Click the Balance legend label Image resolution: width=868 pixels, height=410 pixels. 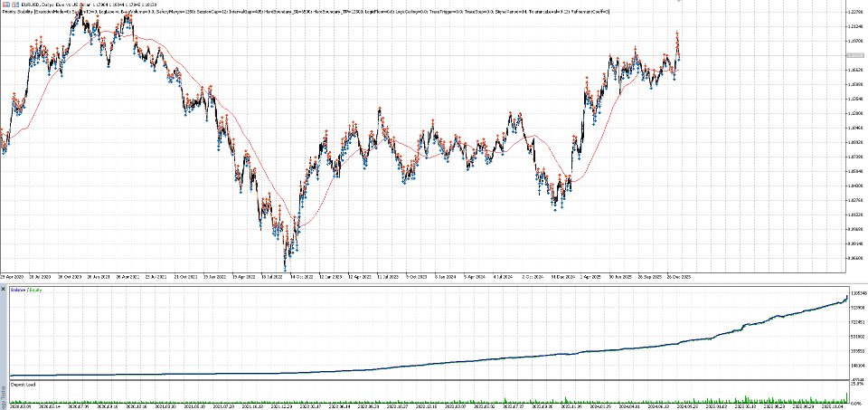18,290
